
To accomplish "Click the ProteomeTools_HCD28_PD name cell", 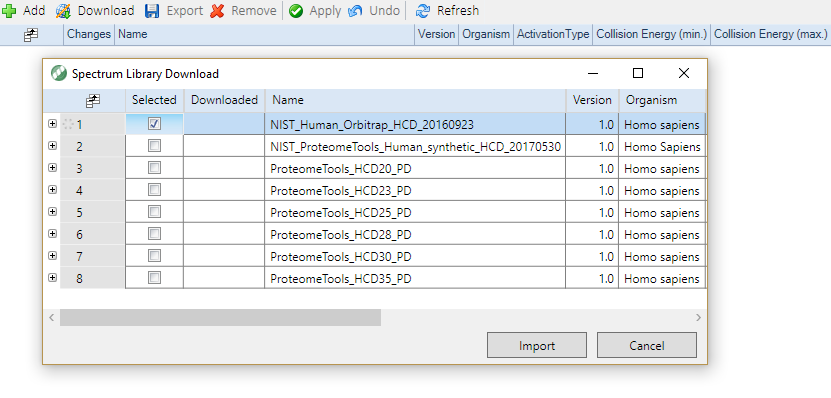I will click(x=415, y=234).
